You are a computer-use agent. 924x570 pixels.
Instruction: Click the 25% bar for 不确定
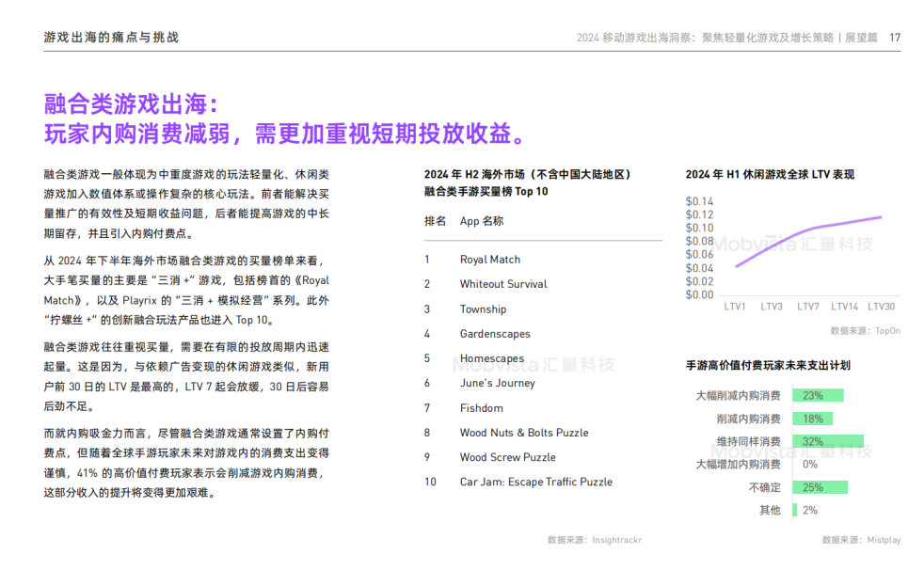click(x=820, y=487)
